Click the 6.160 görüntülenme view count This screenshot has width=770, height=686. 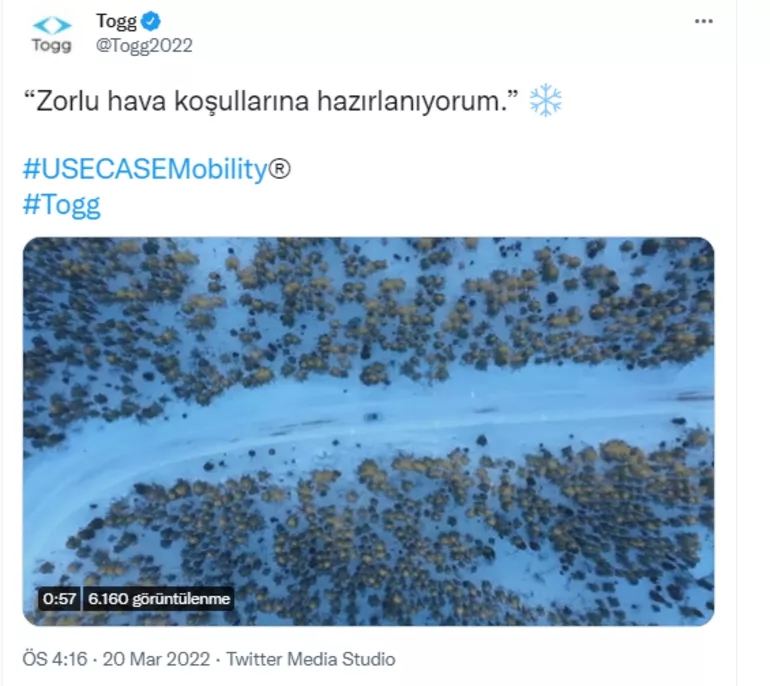point(159,599)
